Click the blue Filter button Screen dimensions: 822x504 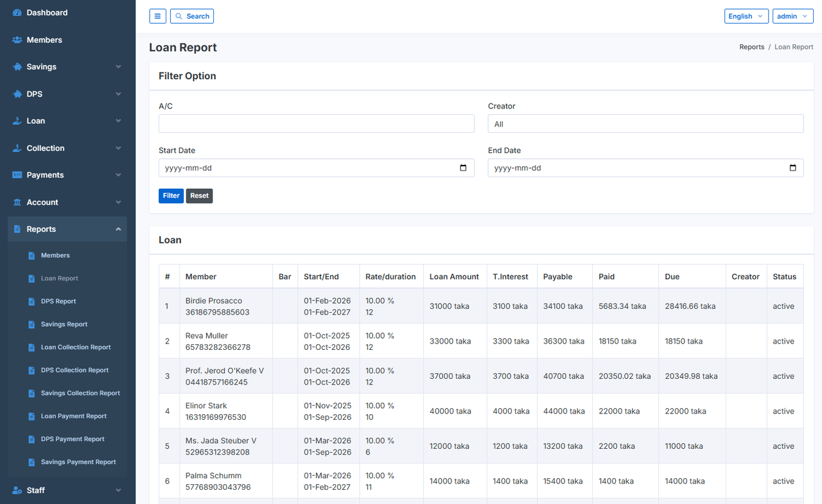click(171, 196)
